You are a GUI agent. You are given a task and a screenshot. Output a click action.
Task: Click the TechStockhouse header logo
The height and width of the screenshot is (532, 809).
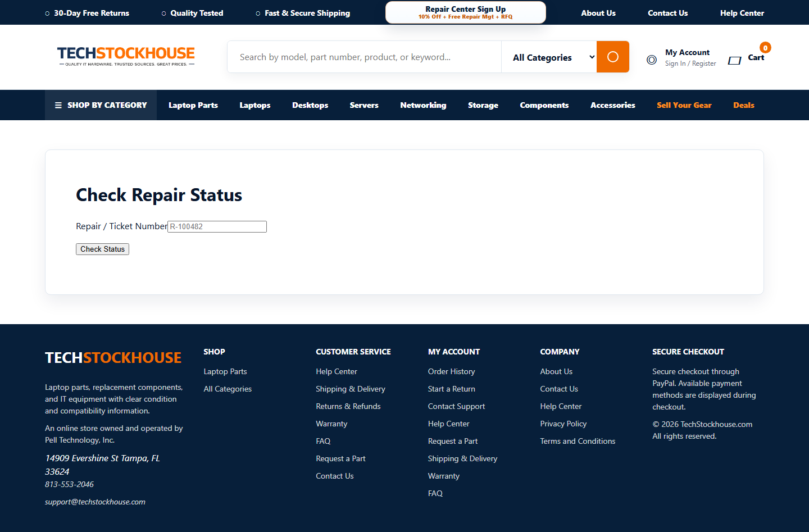126,56
